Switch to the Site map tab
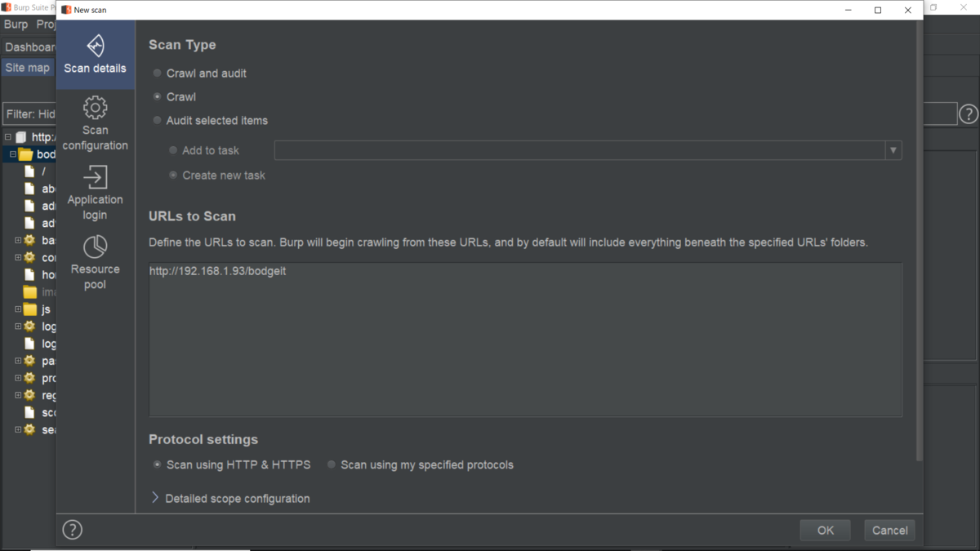980x551 pixels. coord(28,68)
